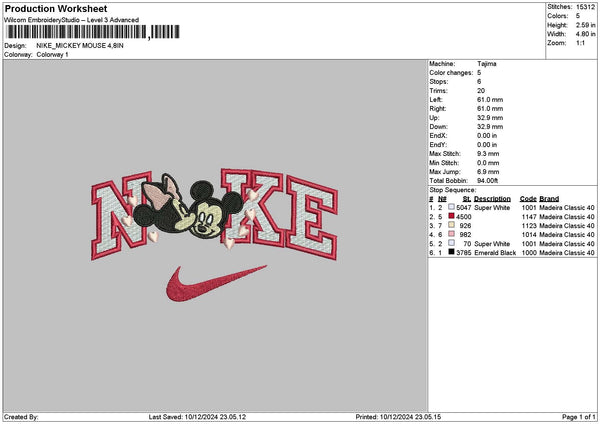Image resolution: width=600 pixels, height=424 pixels.
Task: Click the "Created By:" footer label
Action: (21, 417)
